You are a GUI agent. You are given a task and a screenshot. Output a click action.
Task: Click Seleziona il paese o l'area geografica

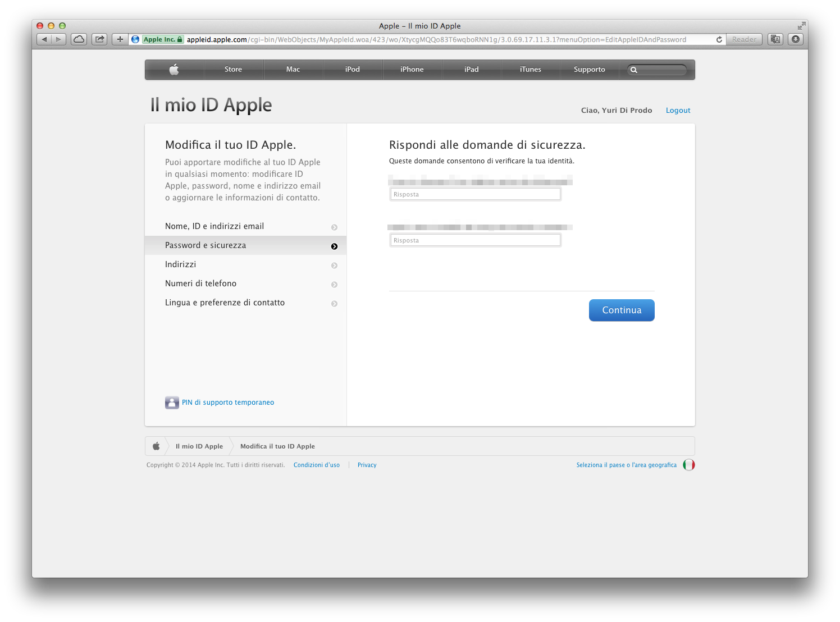(x=627, y=465)
